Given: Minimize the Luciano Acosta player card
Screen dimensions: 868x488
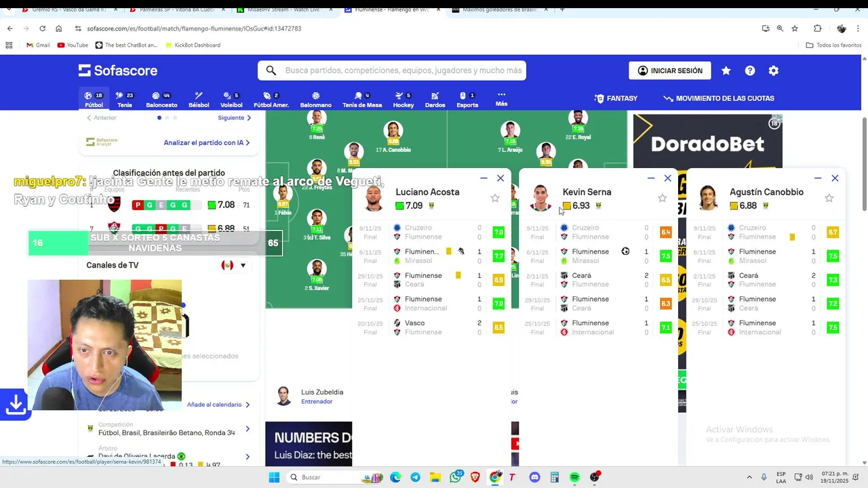Looking at the screenshot, I should pyautogui.click(x=484, y=178).
